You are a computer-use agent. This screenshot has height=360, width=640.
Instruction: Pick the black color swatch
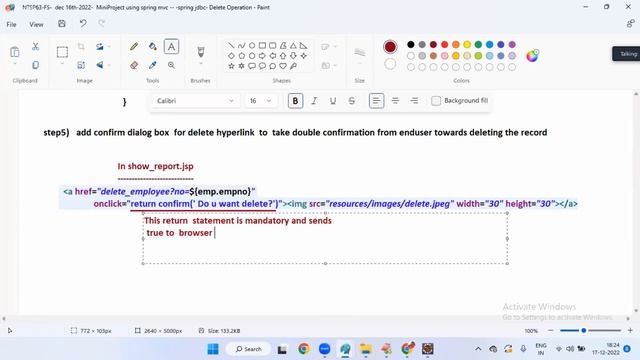[411, 44]
